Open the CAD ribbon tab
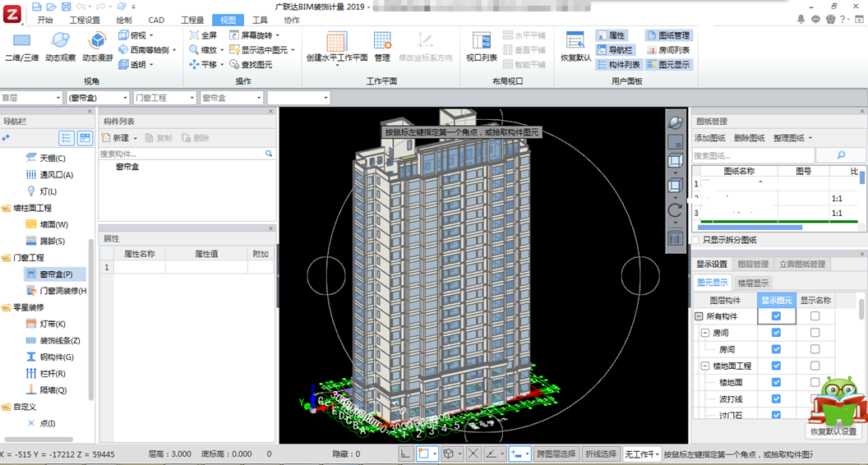 point(156,21)
